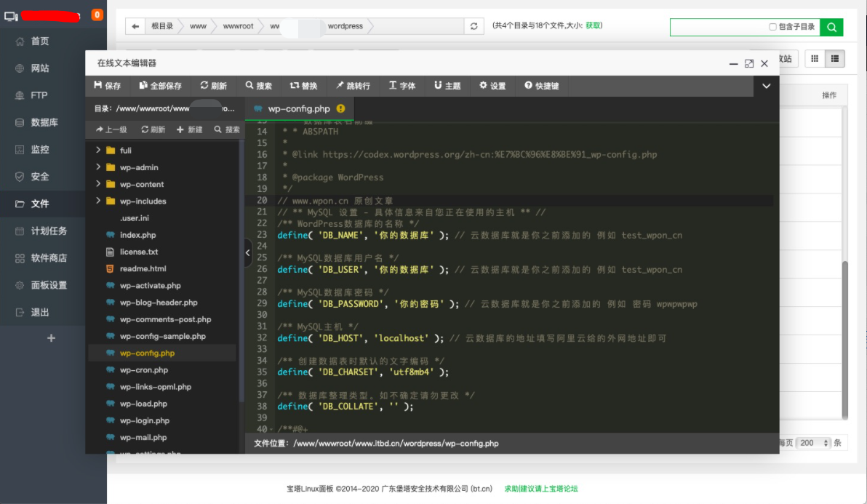Open 数据库 databases in the sidebar
867x504 pixels.
[44, 122]
